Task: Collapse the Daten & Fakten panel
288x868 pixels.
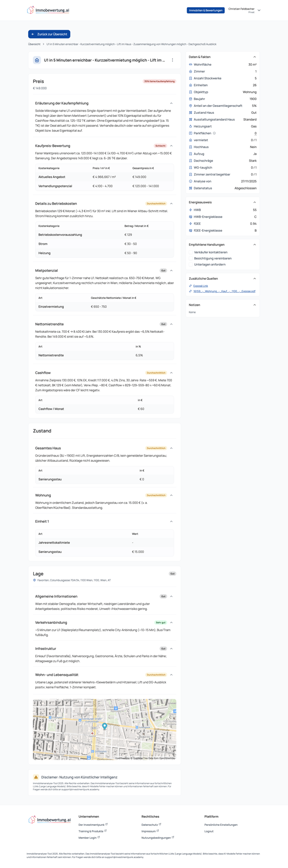Action: [255, 56]
